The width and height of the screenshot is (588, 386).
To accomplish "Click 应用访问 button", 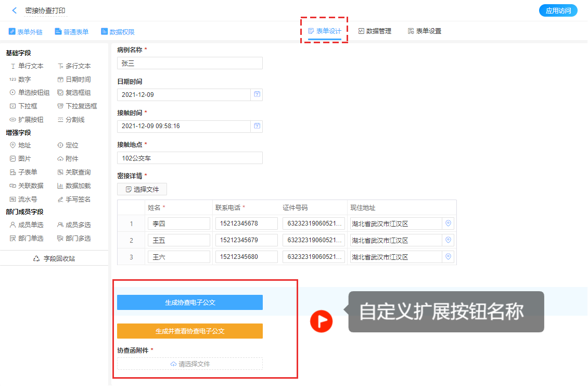I will 558,10.
